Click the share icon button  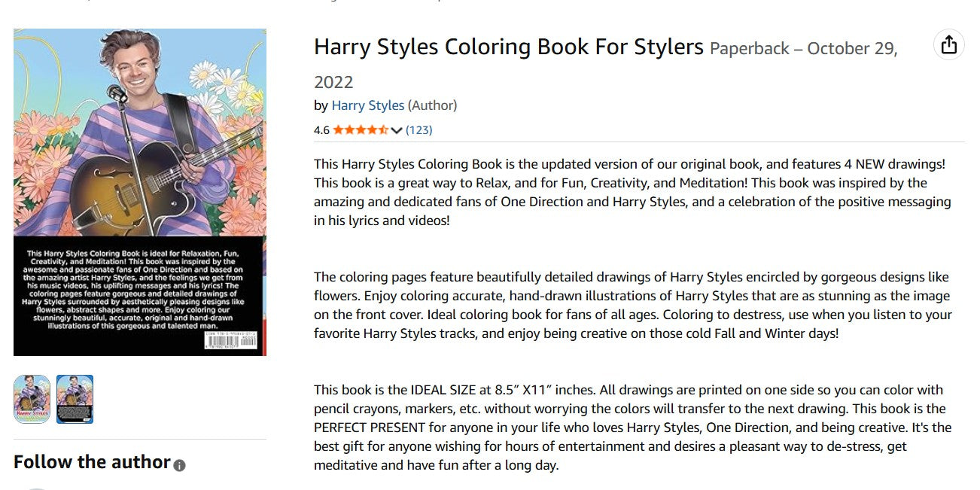(x=948, y=44)
